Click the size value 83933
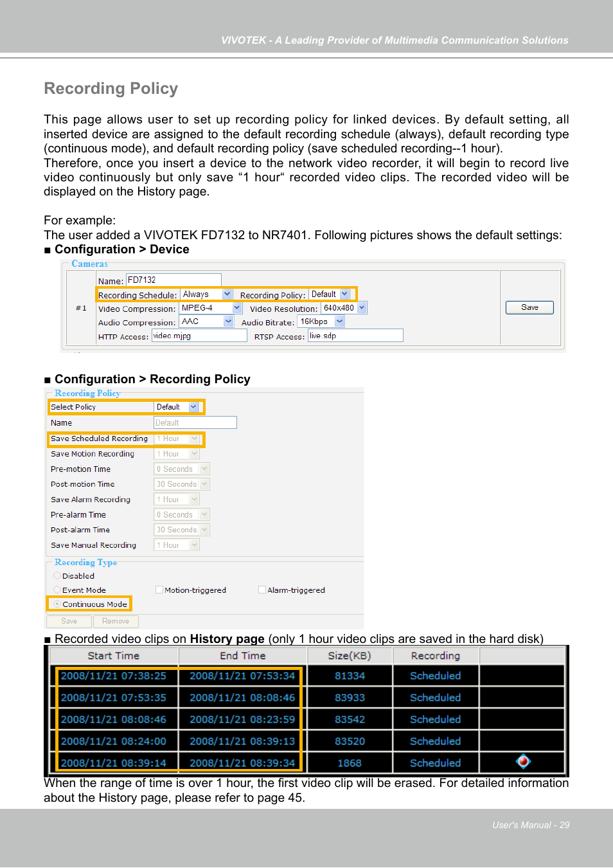 [350, 698]
